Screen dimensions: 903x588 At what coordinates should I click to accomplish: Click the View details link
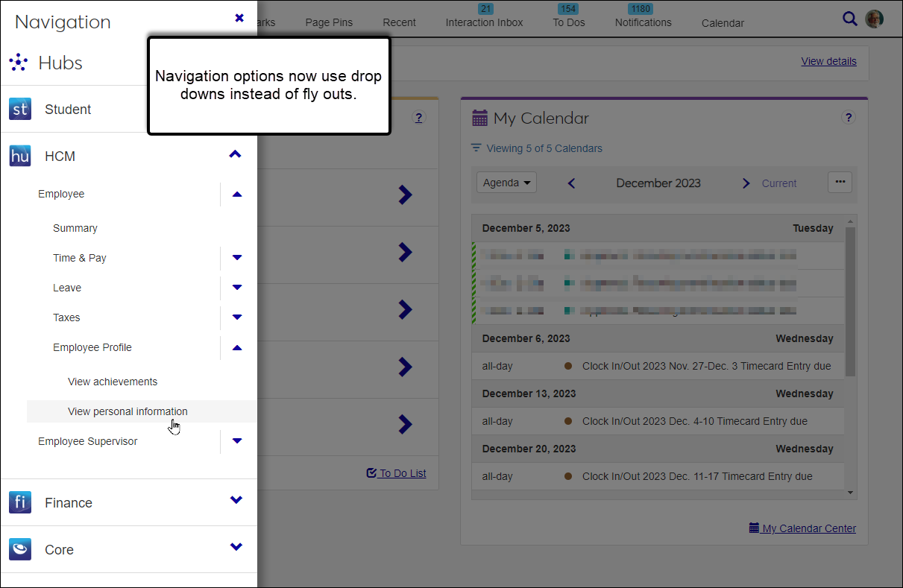[828, 61]
